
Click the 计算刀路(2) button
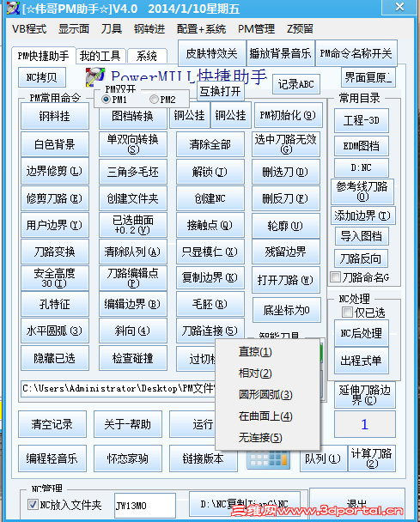(x=372, y=458)
